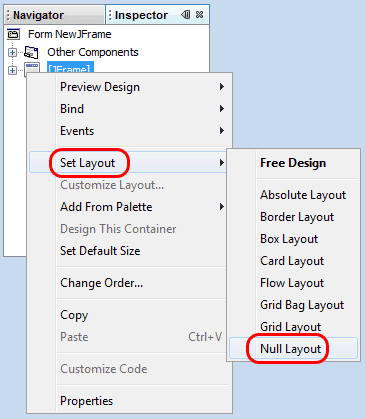Click the Other Components folder icon
This screenshot has width=365, height=419.
coord(31,52)
